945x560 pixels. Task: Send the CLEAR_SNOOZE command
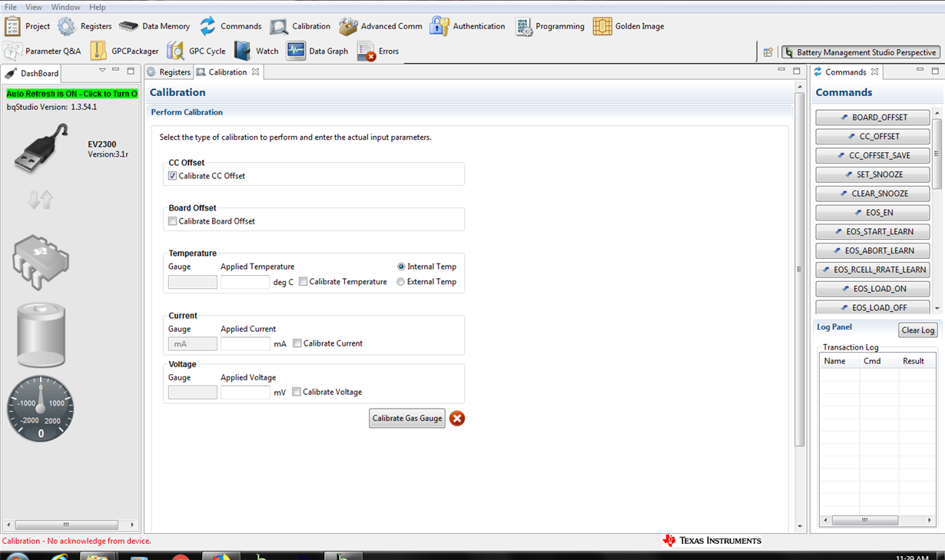coord(873,194)
